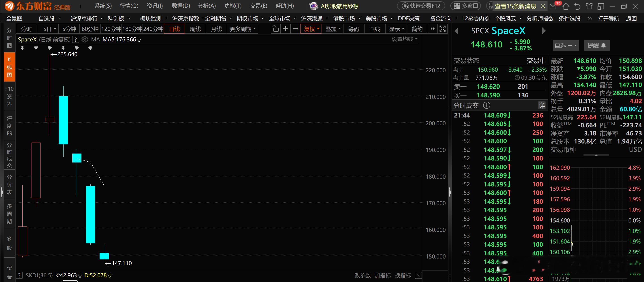Open the 叠加 overlay dropdown
Screen dimensions: 644x282
pyautogui.click(x=333, y=29)
